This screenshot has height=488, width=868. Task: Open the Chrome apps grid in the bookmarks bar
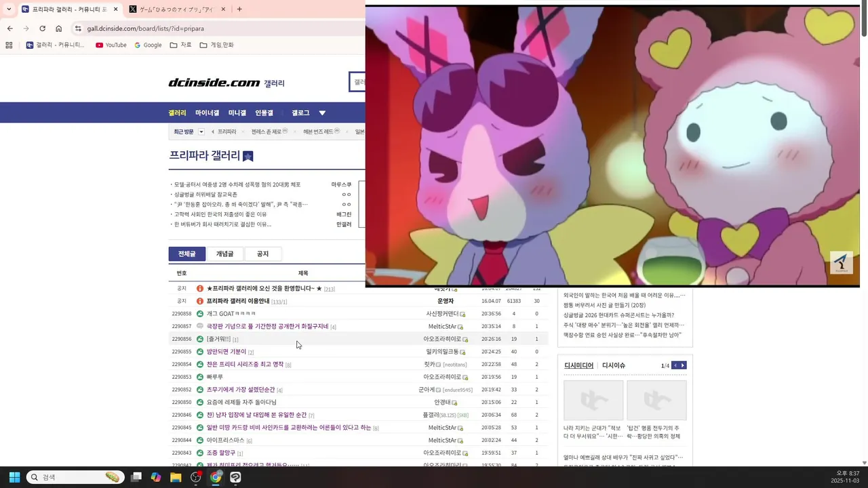[9, 45]
